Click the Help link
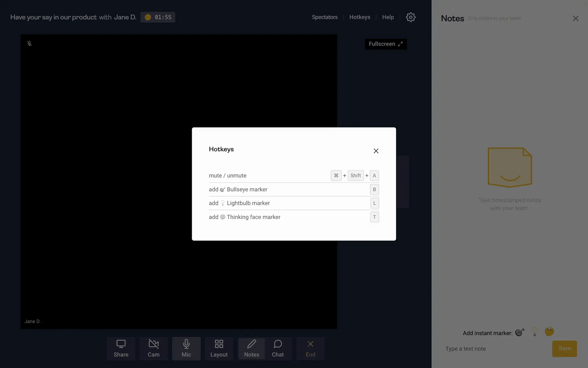The image size is (588, 368). (388, 17)
